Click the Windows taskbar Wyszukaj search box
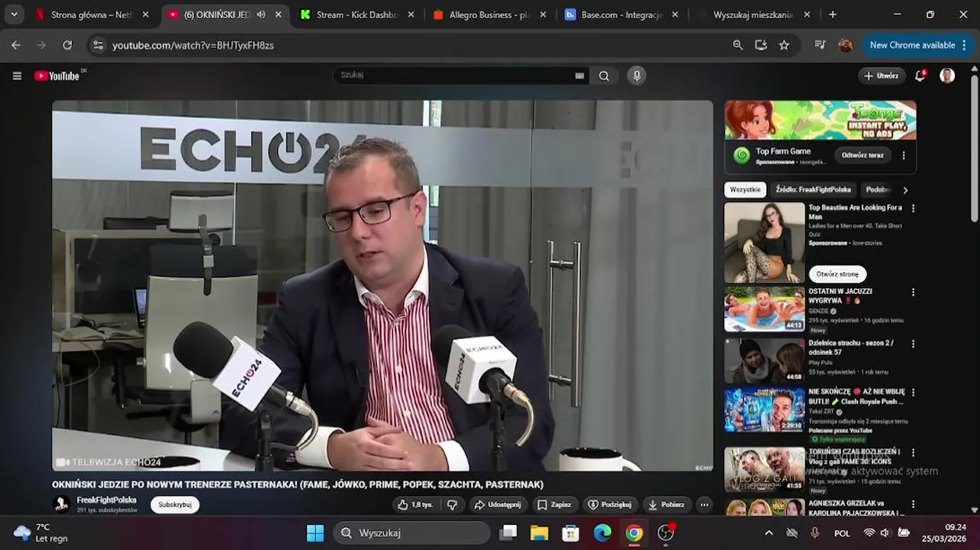Image resolution: width=980 pixels, height=550 pixels. pyautogui.click(x=412, y=532)
